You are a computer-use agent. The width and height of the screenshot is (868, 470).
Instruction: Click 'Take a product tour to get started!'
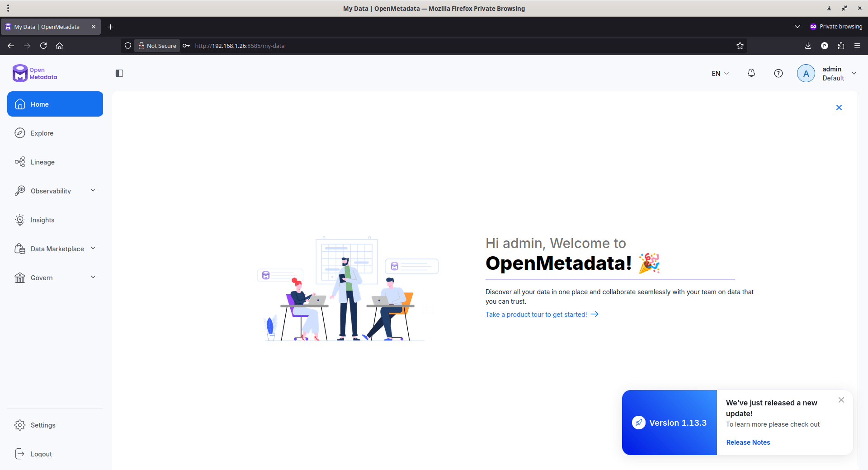tap(536, 315)
